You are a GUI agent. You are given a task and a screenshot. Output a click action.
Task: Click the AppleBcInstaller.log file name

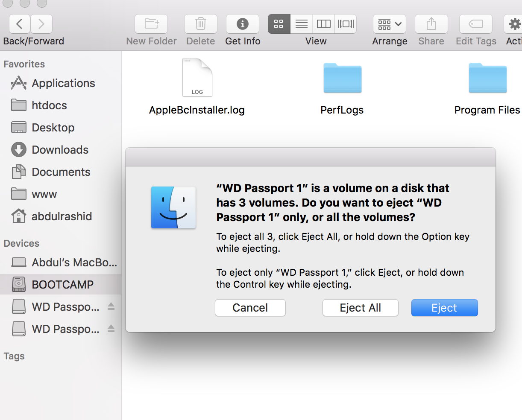[197, 110]
